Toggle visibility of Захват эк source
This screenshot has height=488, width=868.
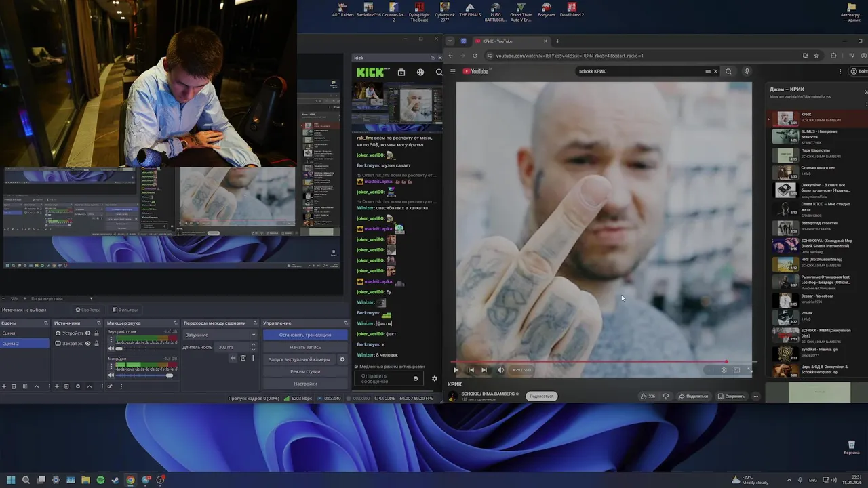[x=87, y=344]
